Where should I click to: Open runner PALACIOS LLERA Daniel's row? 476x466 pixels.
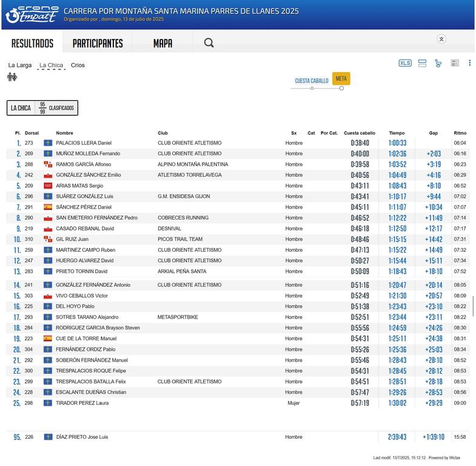click(84, 143)
